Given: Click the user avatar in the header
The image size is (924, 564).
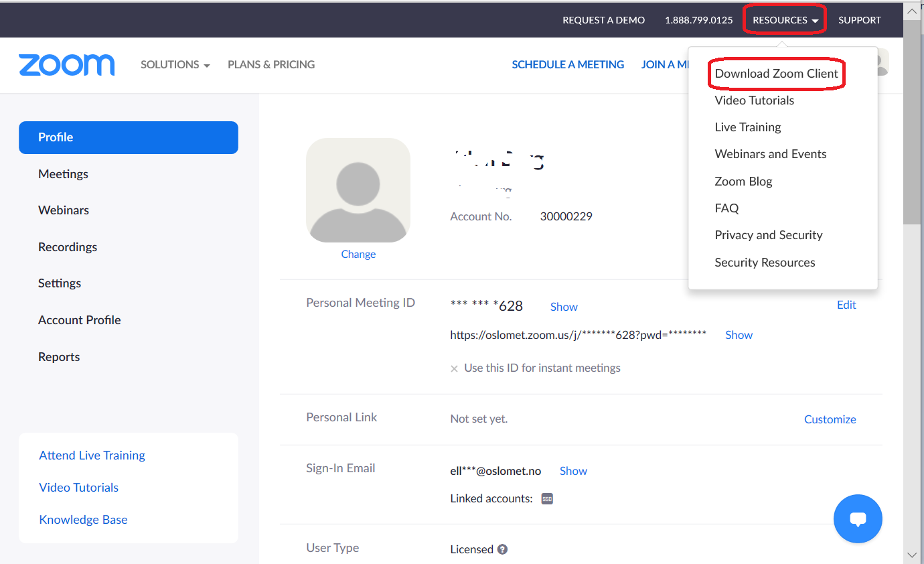Looking at the screenshot, I should point(883,62).
